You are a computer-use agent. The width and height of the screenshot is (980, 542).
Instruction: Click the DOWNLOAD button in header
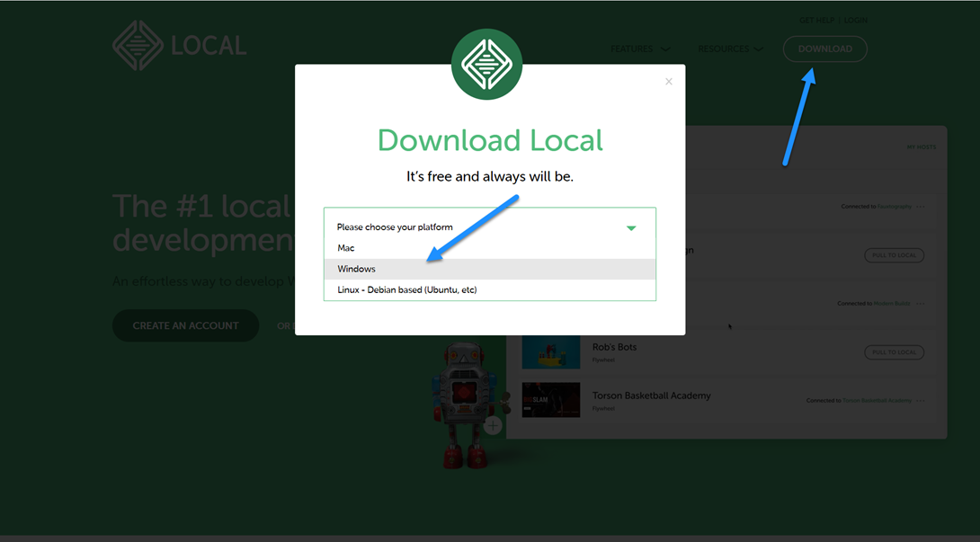click(825, 49)
